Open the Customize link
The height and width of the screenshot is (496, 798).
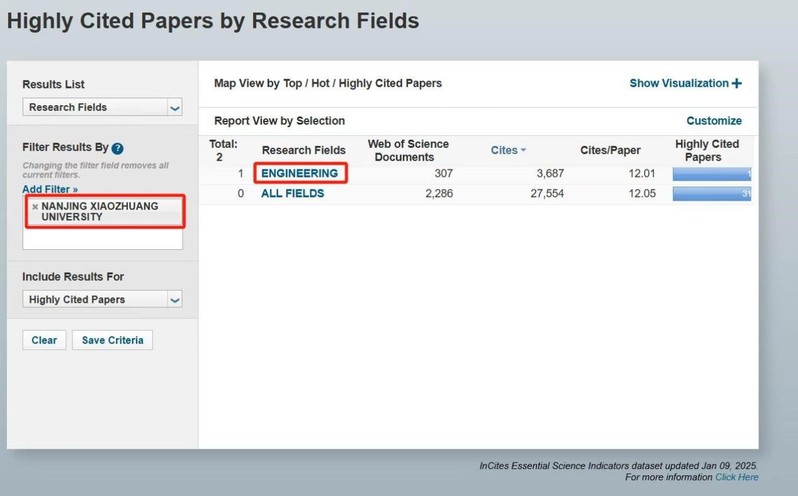point(714,121)
